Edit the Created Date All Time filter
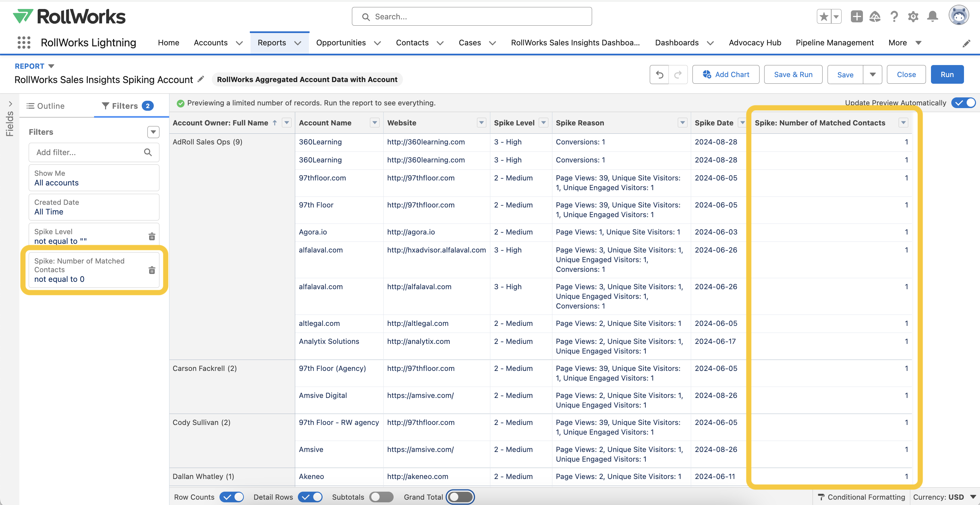The image size is (980, 505). point(94,207)
